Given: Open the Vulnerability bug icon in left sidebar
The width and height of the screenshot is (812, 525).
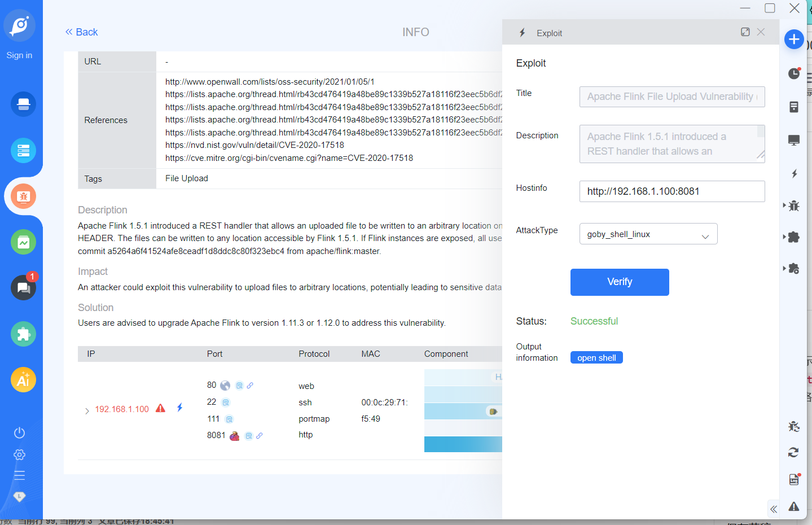Looking at the screenshot, I should pos(23,196).
